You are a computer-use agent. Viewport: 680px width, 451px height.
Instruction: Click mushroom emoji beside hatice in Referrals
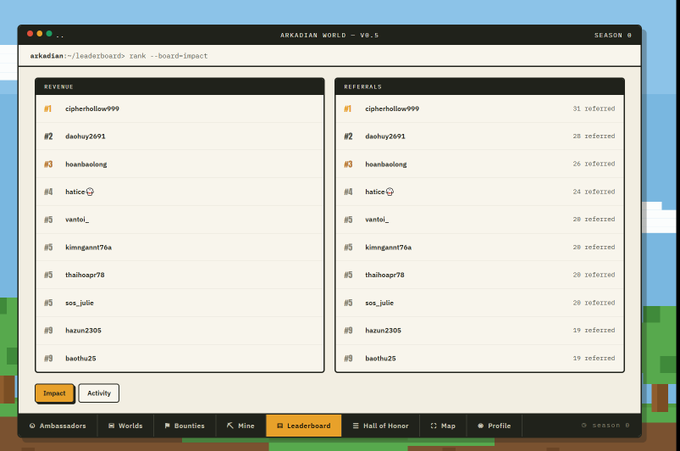[389, 192]
